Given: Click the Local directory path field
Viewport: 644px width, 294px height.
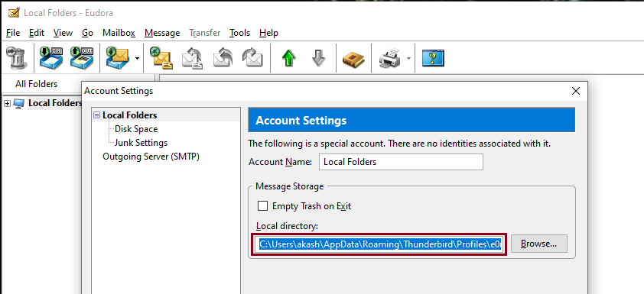Looking at the screenshot, I should tap(379, 244).
